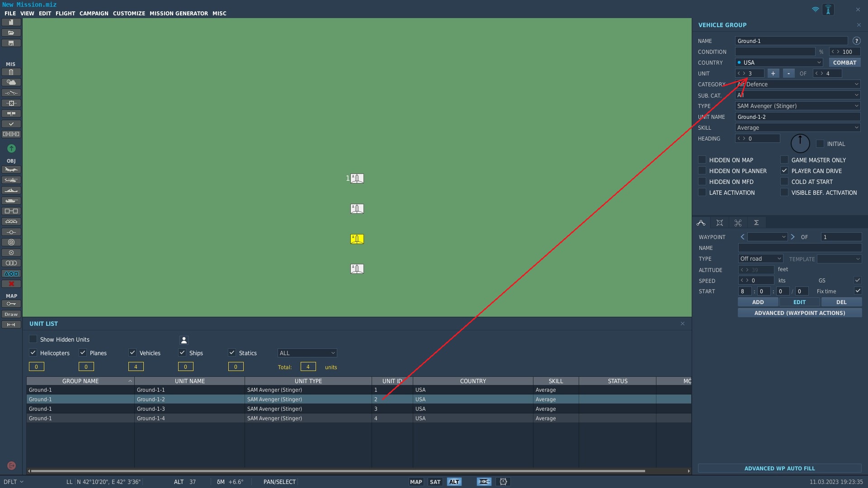The height and width of the screenshot is (488, 868).
Task: Select the helicopter group tool
Action: (x=11, y=180)
